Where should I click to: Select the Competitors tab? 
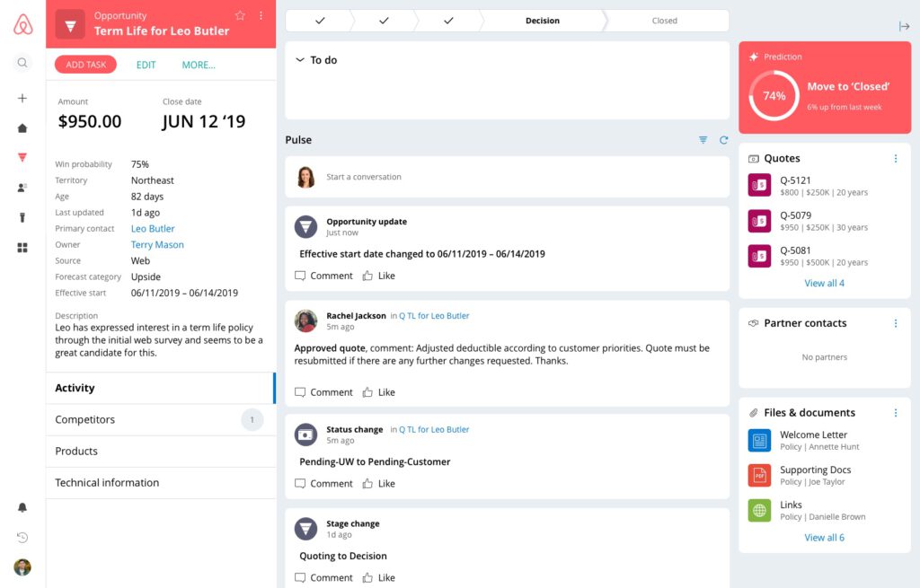(x=161, y=420)
